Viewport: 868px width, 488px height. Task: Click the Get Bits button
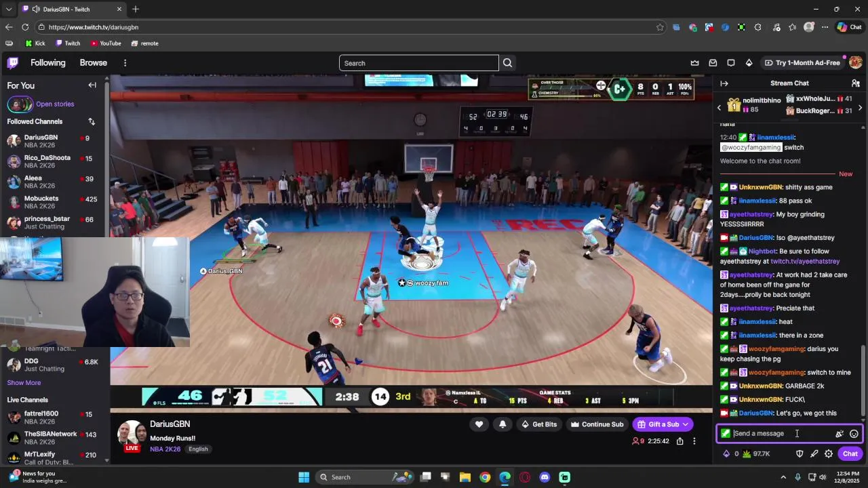point(539,424)
